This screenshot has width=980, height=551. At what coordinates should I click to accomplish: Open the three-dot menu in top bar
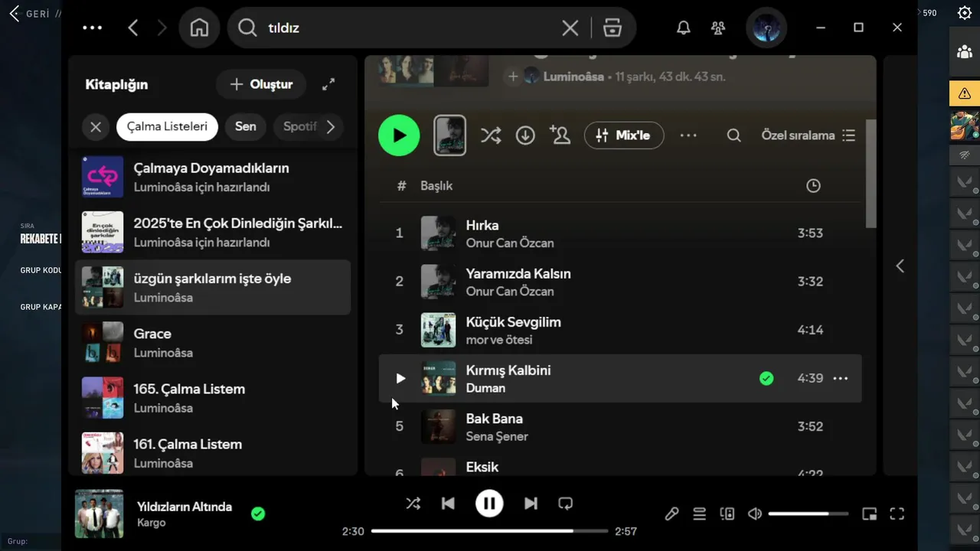[x=92, y=28]
